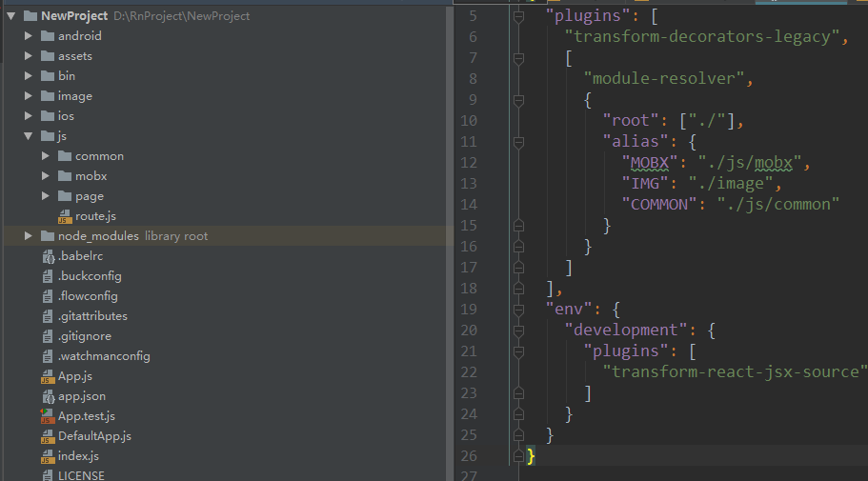Collapse the js folder arrow
This screenshot has width=868, height=481.
29,135
